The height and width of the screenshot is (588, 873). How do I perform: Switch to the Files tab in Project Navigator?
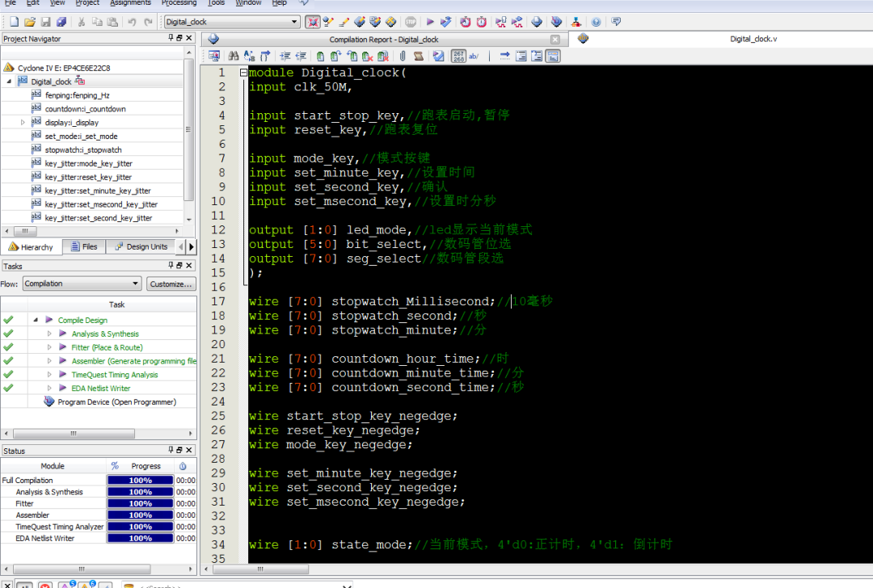coord(84,246)
